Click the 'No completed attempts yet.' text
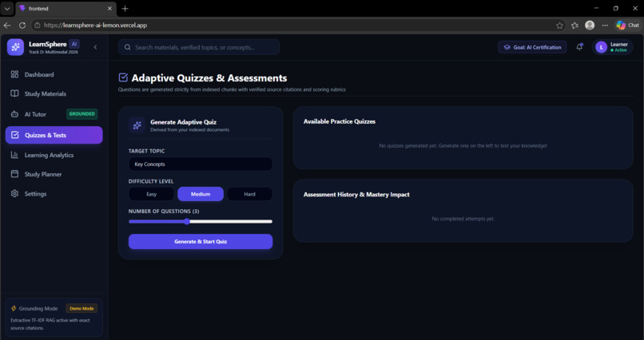The height and width of the screenshot is (340, 644). 463,219
